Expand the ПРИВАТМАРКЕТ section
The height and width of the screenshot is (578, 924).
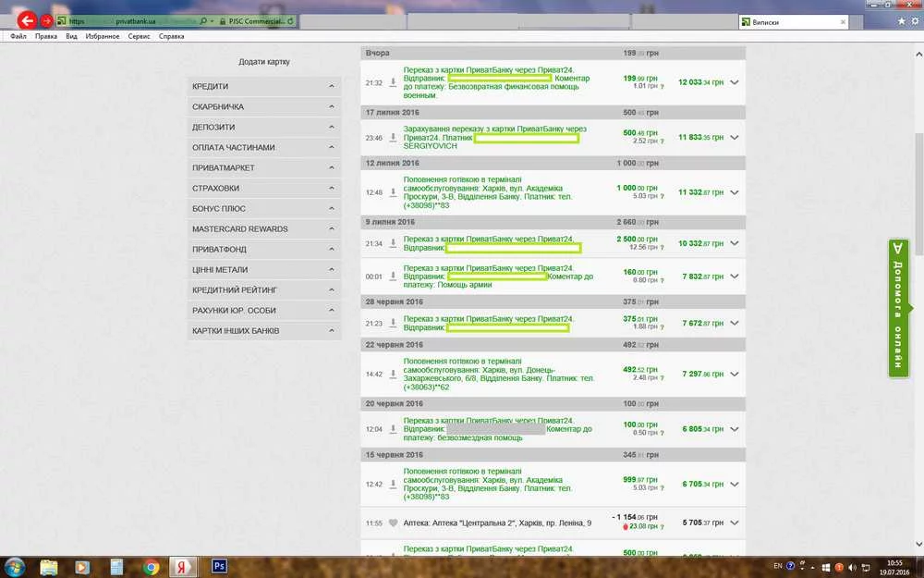click(264, 167)
